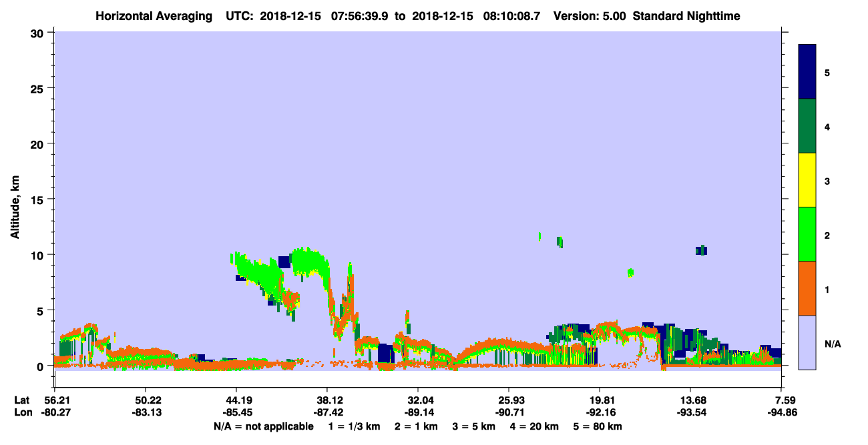Viewport: 868px width, 445px height.
Task: Click the color bar label 4
Action: tap(827, 127)
